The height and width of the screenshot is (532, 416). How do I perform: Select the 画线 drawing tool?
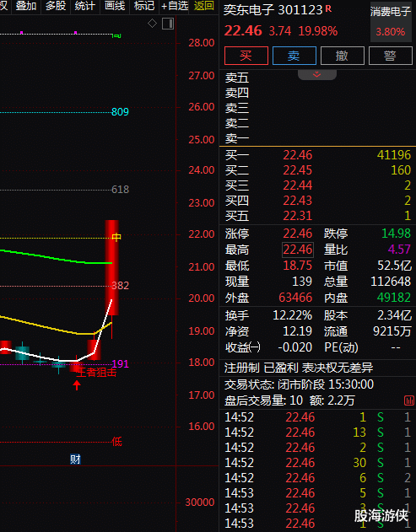[x=115, y=6]
